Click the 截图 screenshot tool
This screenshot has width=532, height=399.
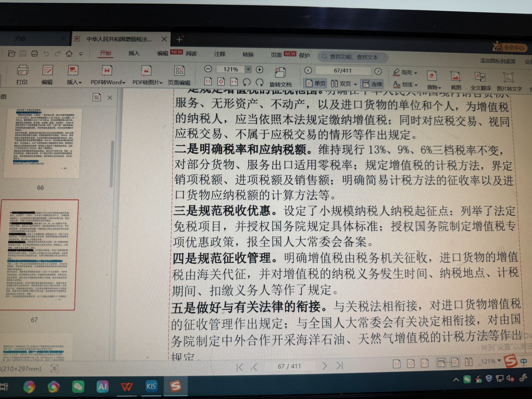pos(456,81)
